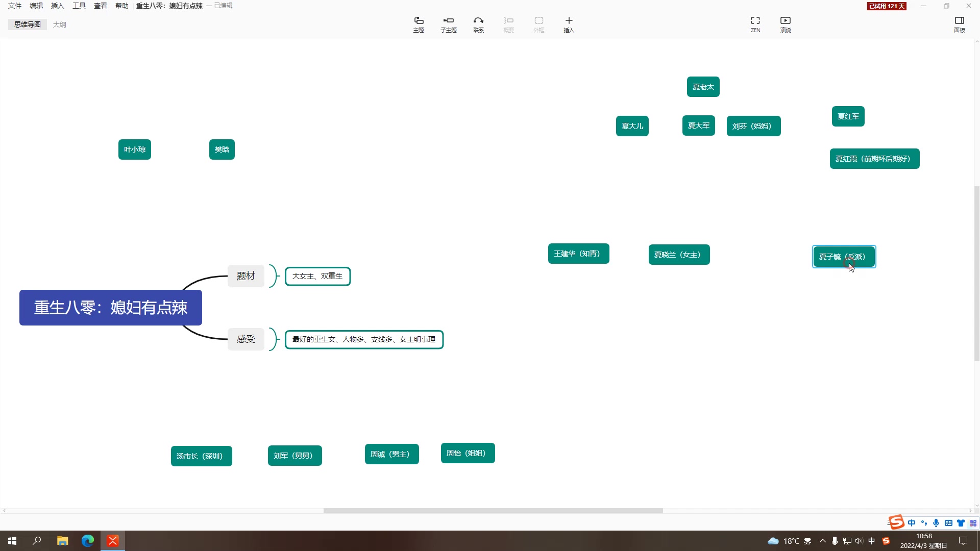The image size is (980, 551).
Task: Switch to the 思维导图 view tab
Action: coord(28,24)
